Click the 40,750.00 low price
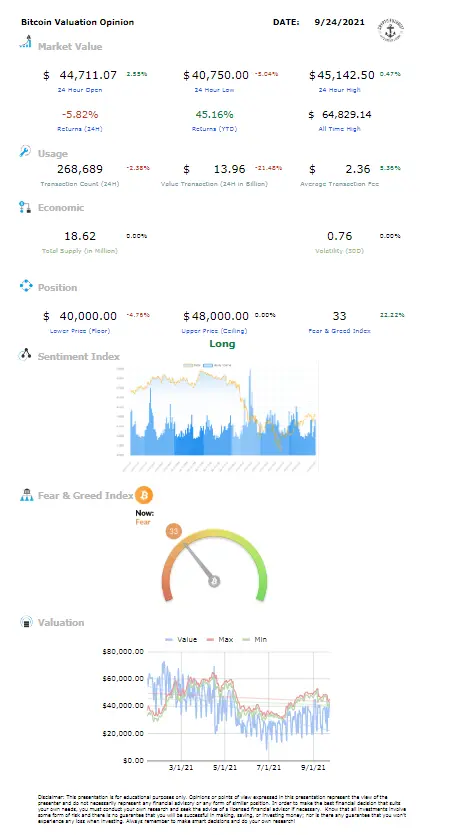Image resolution: width=451 pixels, height=835 pixels. 220,75
